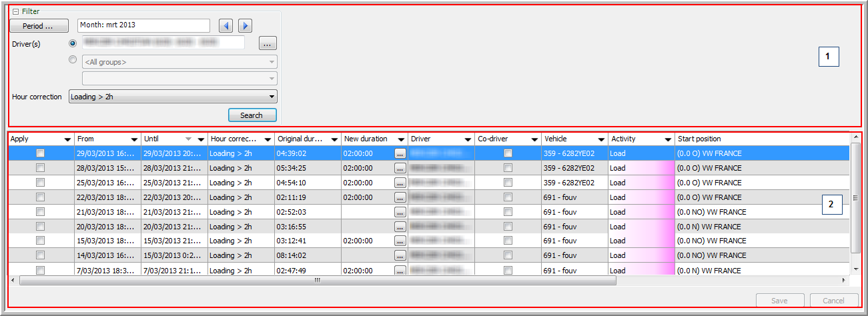The height and width of the screenshot is (316, 868).
Task: Edit new duration for 29/03/2013 row
Action: [400, 153]
